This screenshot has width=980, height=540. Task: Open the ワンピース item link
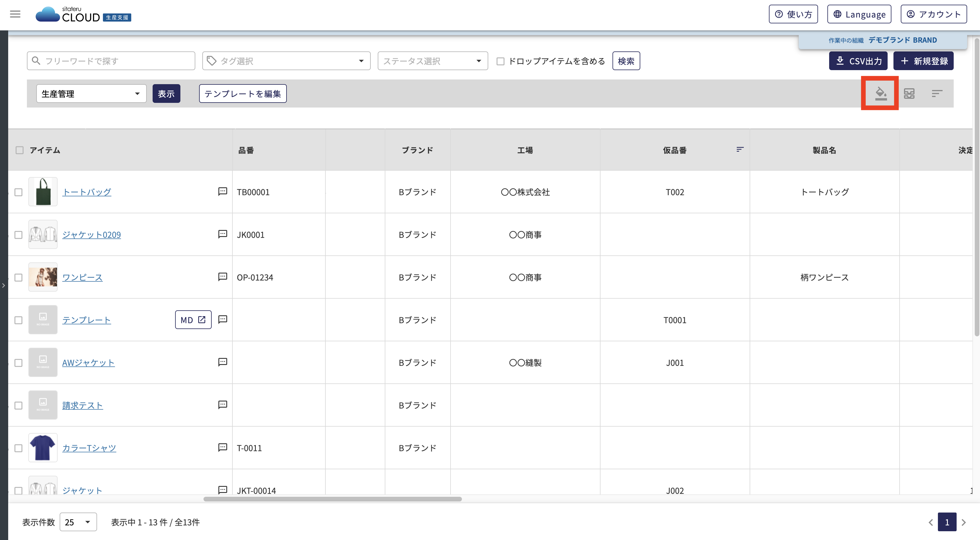[x=82, y=277]
